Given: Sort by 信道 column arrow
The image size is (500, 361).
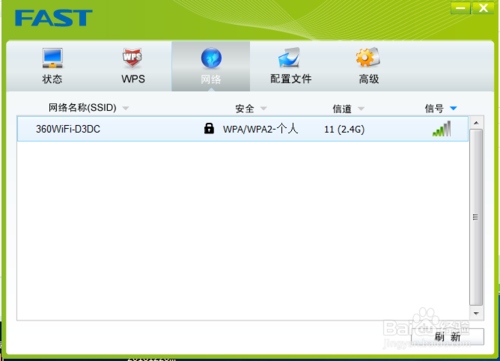Looking at the screenshot, I should [x=361, y=109].
